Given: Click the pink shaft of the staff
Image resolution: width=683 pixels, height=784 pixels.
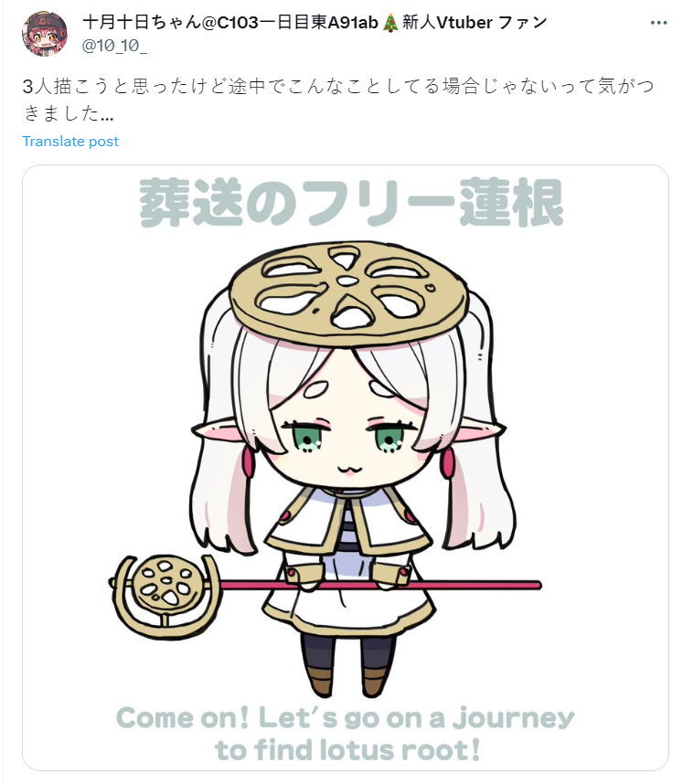Looking at the screenshot, I should 380,585.
